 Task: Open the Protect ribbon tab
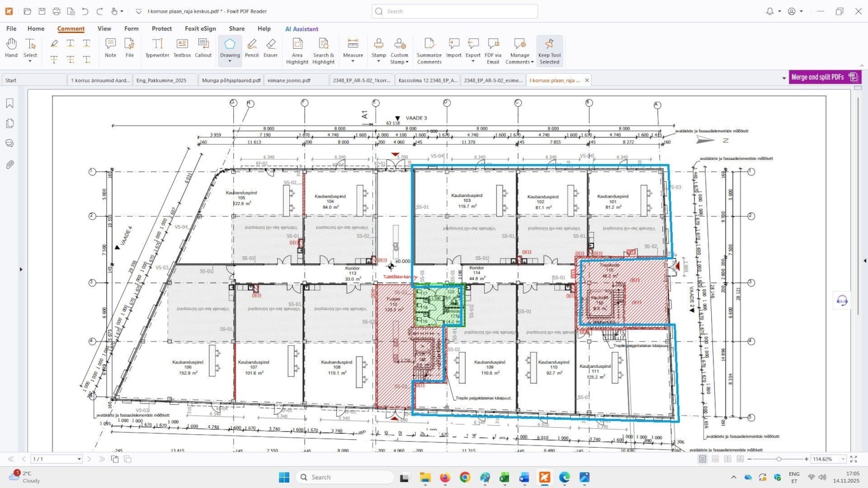pos(162,29)
